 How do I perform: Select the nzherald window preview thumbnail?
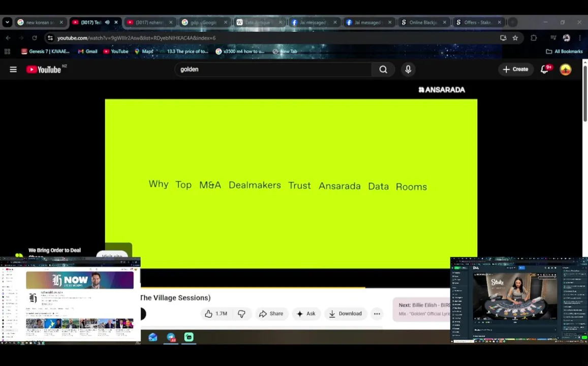click(70, 300)
